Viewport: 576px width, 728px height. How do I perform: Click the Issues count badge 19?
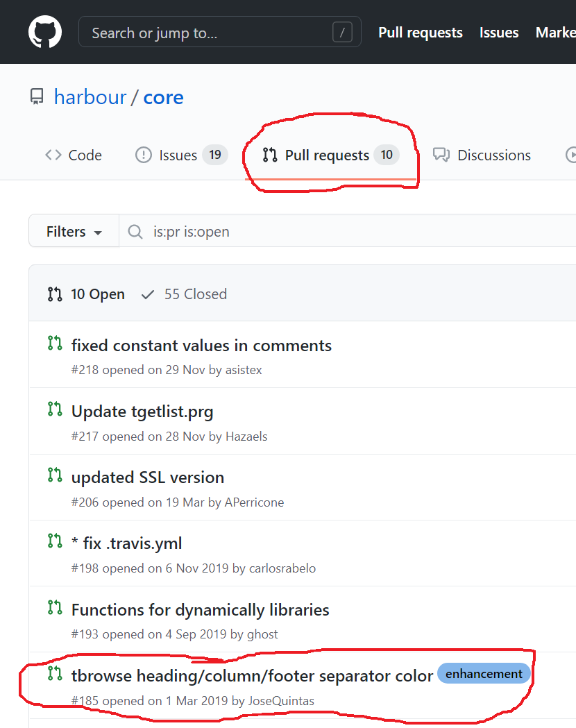click(215, 155)
